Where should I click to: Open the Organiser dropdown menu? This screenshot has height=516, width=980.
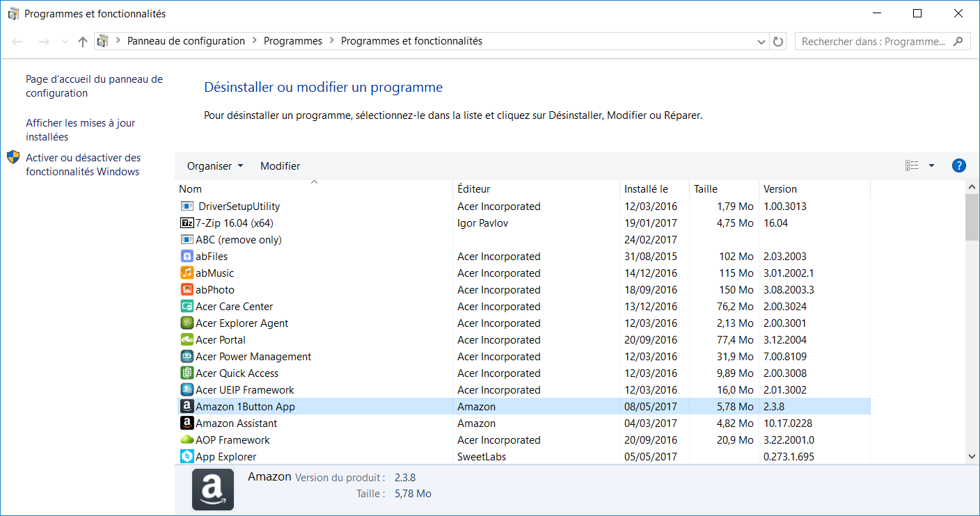[215, 166]
